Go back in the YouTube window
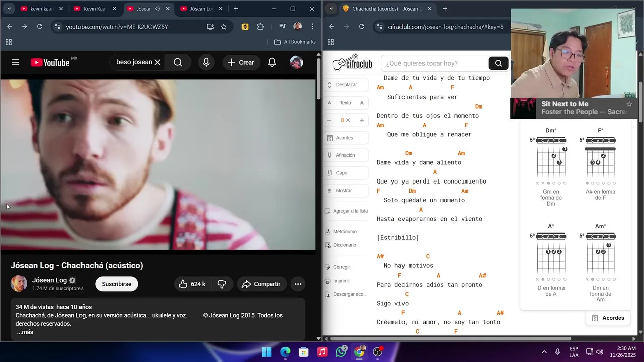The width and height of the screenshot is (644, 362). (x=10, y=27)
